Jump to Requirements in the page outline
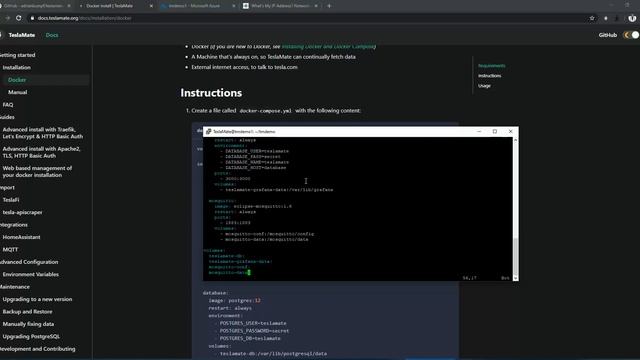Viewport: 640px width, 360px height. pos(491,66)
